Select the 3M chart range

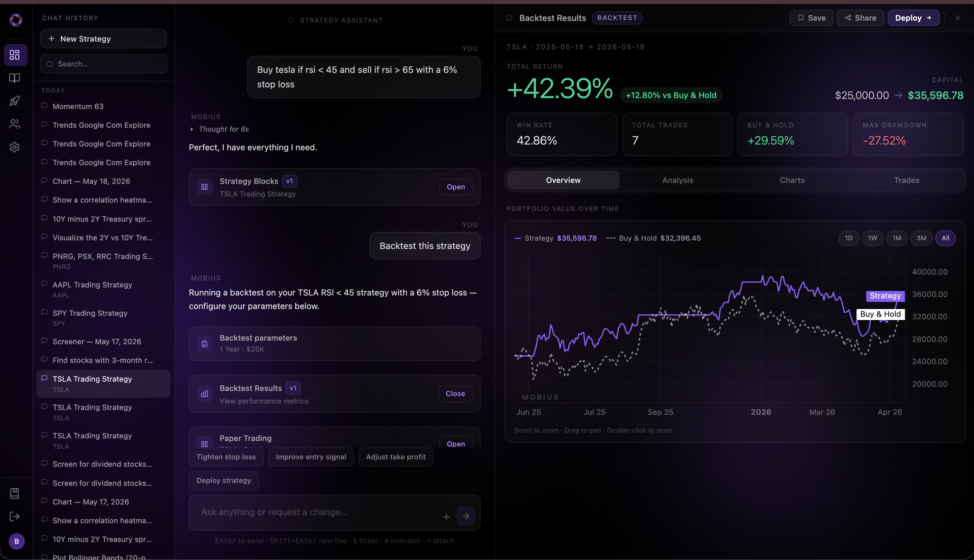pos(921,238)
